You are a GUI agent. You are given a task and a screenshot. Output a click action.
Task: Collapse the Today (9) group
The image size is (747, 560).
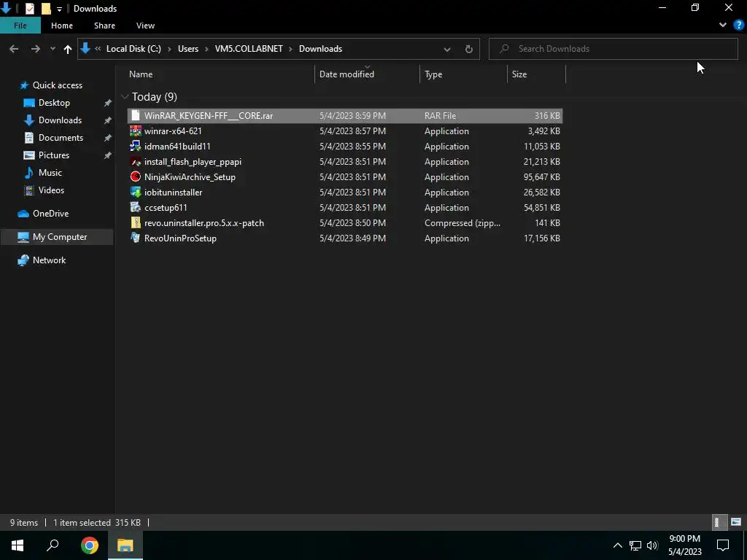click(x=125, y=97)
